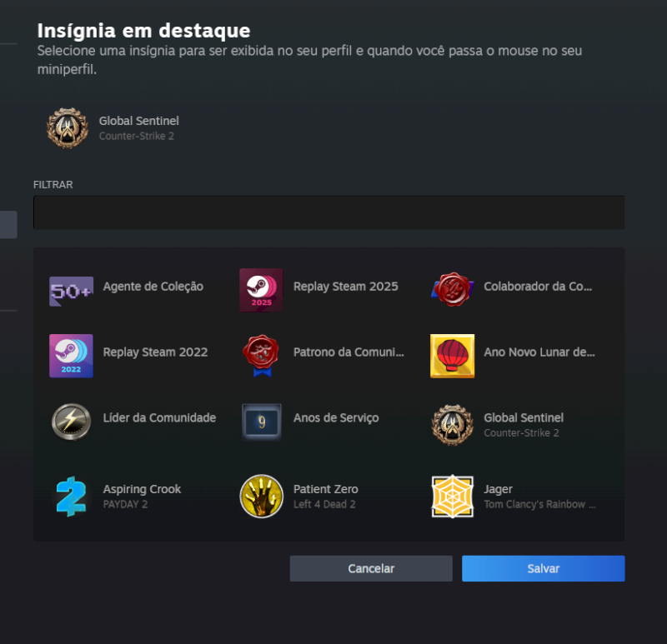
Task: Select the 50+ Agente de Coleção badge icon
Action: [71, 292]
